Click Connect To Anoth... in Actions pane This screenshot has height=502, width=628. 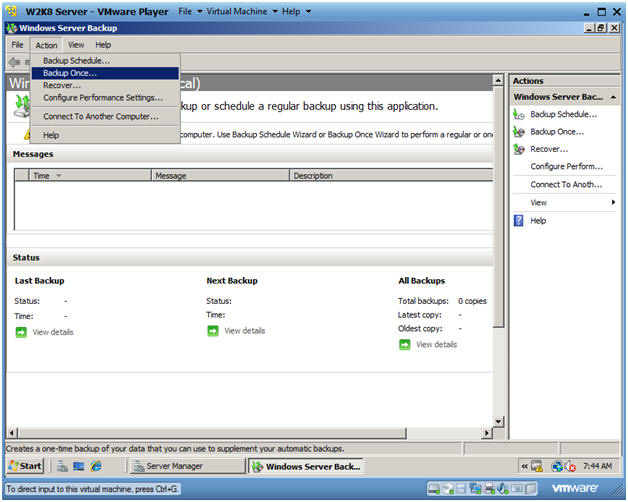click(x=566, y=185)
